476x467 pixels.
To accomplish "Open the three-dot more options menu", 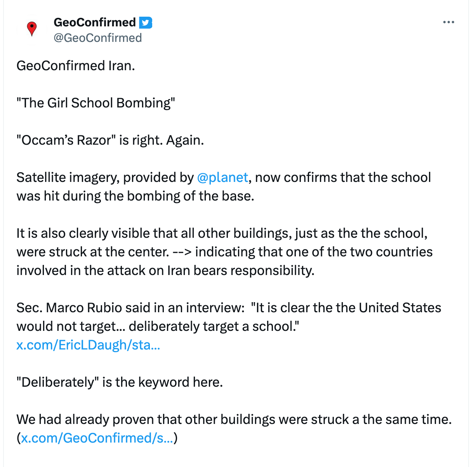I will [x=448, y=22].
